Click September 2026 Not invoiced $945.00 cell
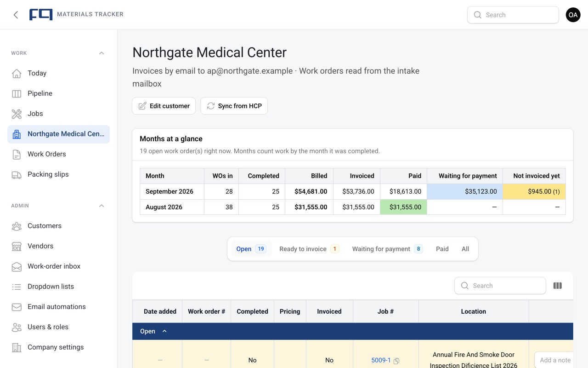The height and width of the screenshot is (368, 588). click(534, 191)
